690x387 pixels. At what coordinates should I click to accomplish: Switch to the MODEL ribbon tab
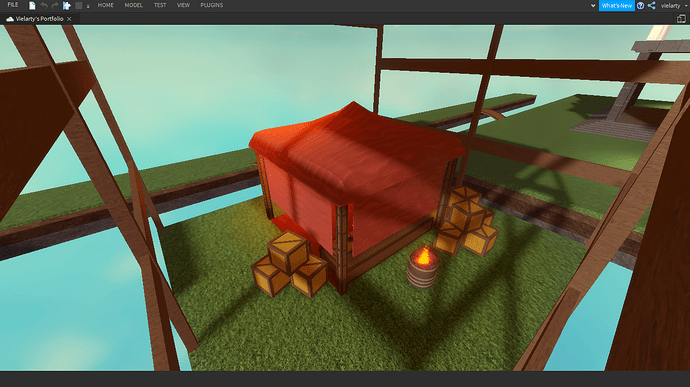(133, 5)
